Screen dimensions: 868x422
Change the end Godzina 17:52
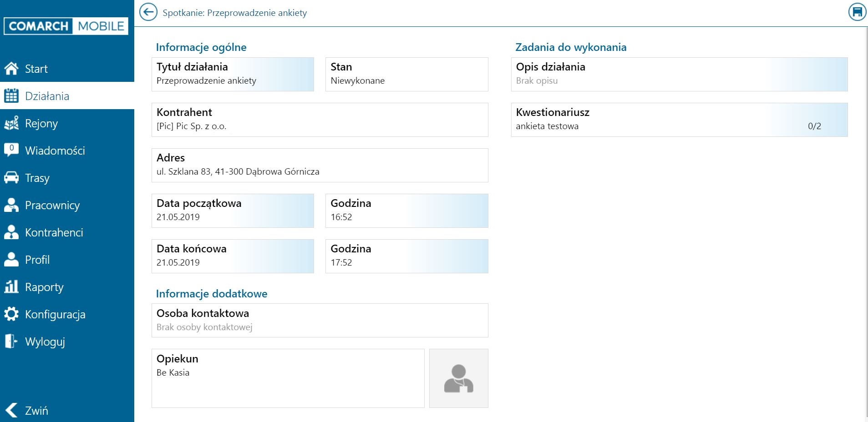[406, 256]
